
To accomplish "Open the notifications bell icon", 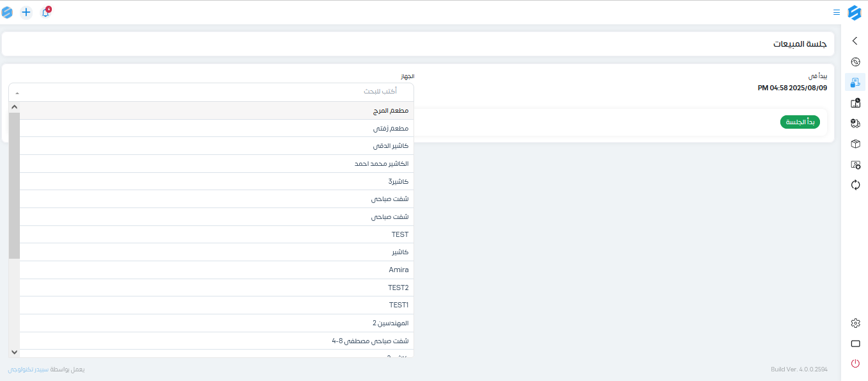I will coord(45,12).
